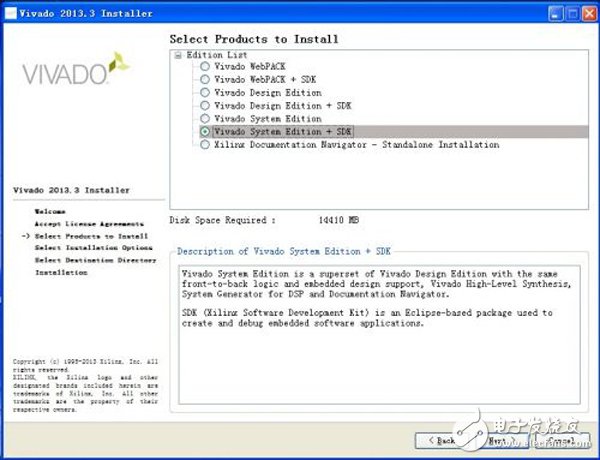Select Xilinx Documentation Navigator standalone installation
The width and height of the screenshot is (600, 460).
(206, 144)
